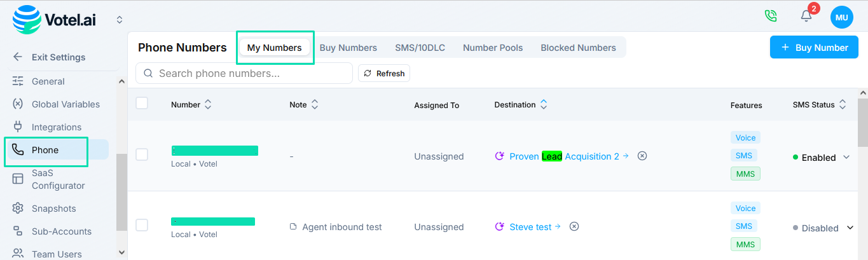Click the Integrations plug icon
868x260 pixels.
coord(18,127)
